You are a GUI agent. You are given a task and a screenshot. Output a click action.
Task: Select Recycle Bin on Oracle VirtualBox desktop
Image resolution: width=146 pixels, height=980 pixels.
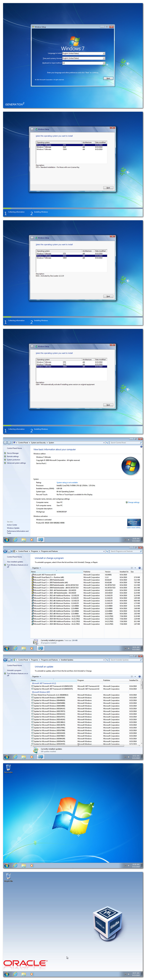(8, 877)
